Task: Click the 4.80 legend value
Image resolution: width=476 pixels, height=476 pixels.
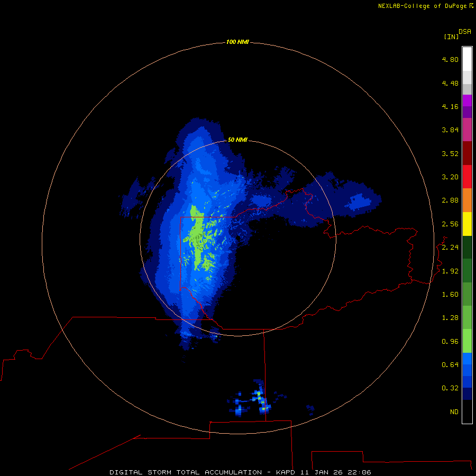Action: (450, 59)
